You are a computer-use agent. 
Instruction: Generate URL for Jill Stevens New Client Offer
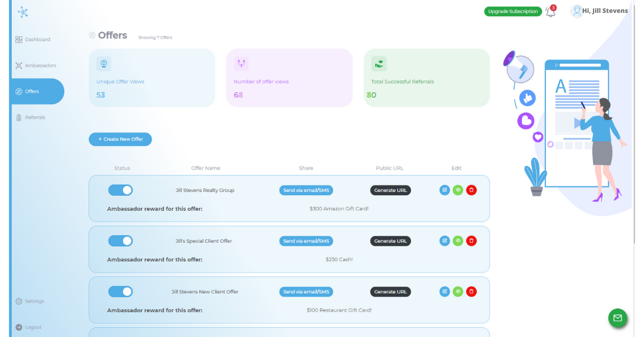click(x=391, y=292)
